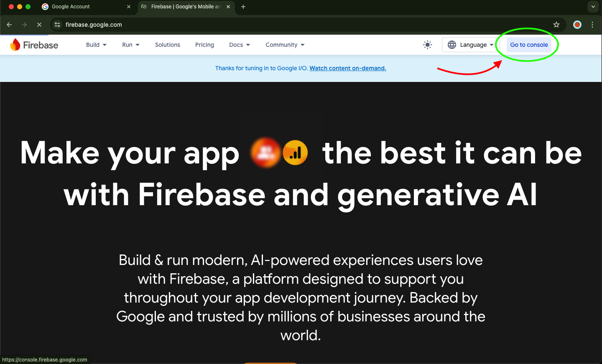Open the Pricing page

pyautogui.click(x=204, y=45)
